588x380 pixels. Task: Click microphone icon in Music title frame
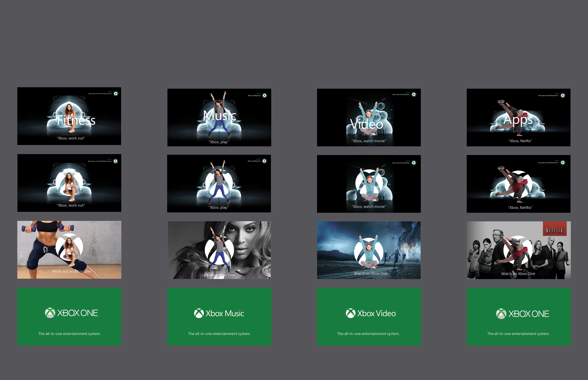pyautogui.click(x=265, y=95)
